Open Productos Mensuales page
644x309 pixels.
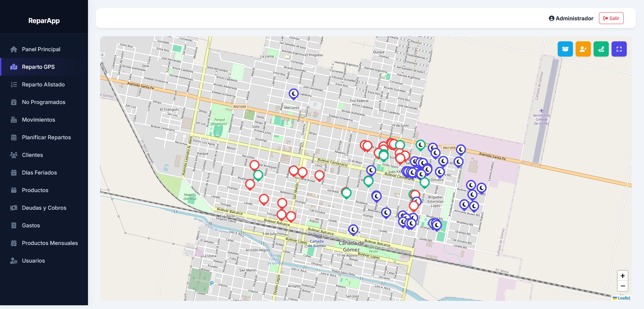[44, 243]
